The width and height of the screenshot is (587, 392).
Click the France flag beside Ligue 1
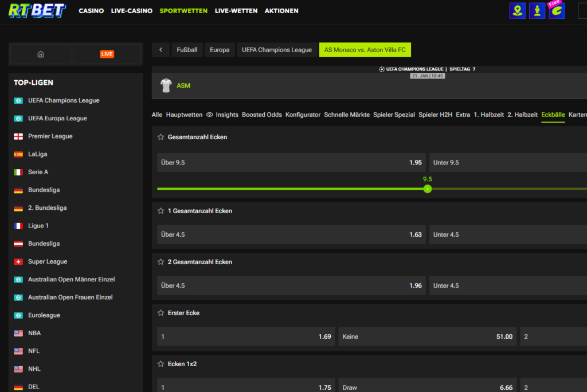click(x=18, y=226)
